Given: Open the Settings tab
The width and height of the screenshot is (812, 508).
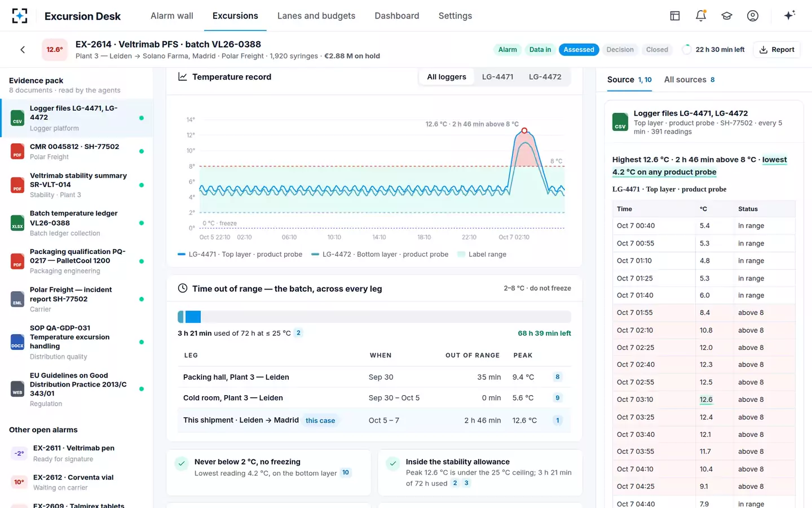Looking at the screenshot, I should point(455,16).
